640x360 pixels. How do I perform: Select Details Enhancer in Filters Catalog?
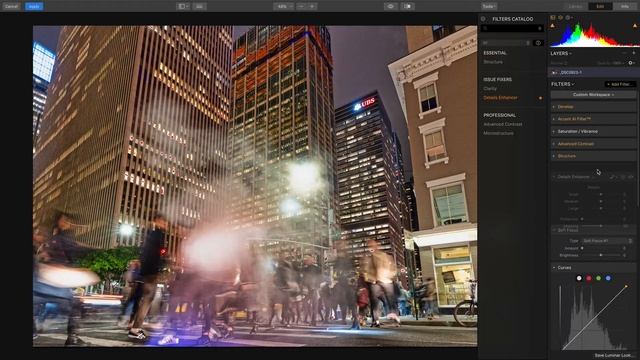point(500,98)
